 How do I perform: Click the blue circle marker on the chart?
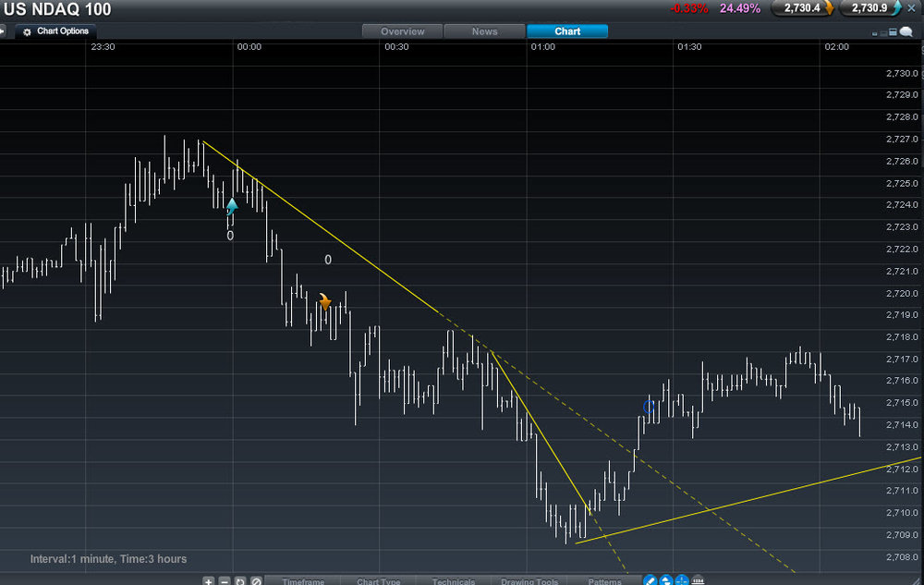tap(649, 407)
